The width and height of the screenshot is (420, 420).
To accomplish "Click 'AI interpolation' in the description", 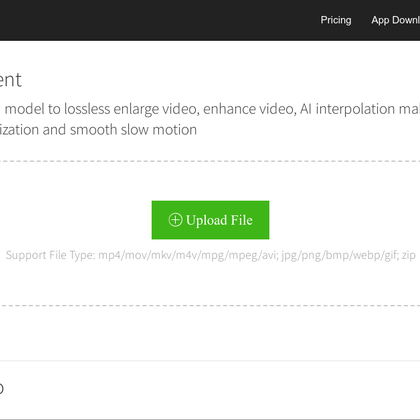I will [x=347, y=109].
